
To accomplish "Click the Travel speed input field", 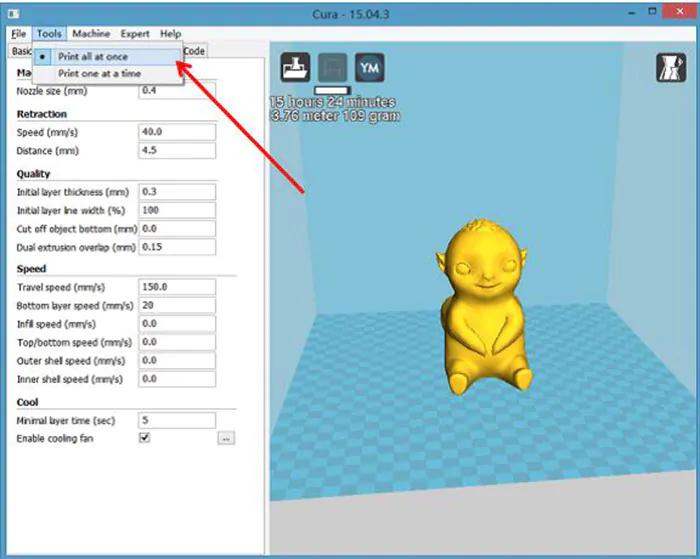I will point(177,286).
